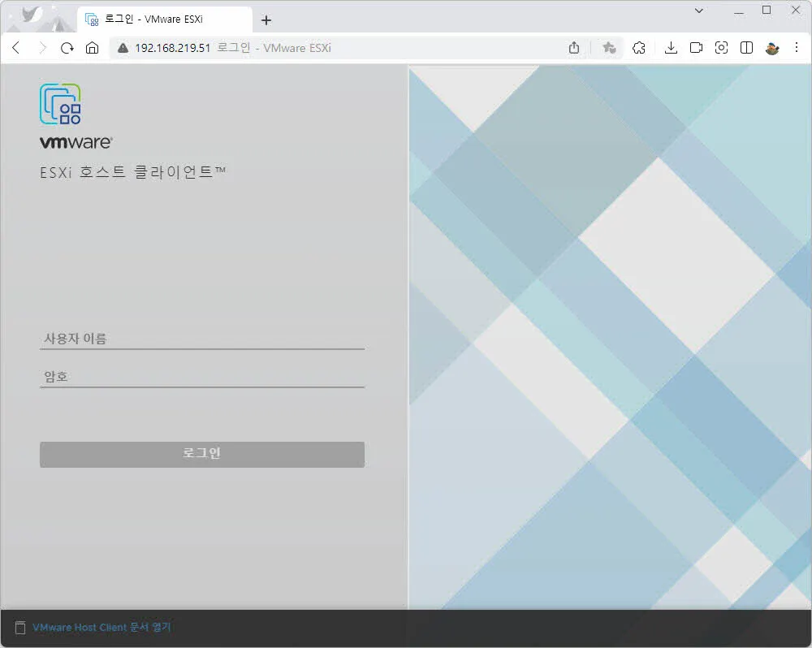
Task: Expand the tab search chevron
Action: point(700,11)
